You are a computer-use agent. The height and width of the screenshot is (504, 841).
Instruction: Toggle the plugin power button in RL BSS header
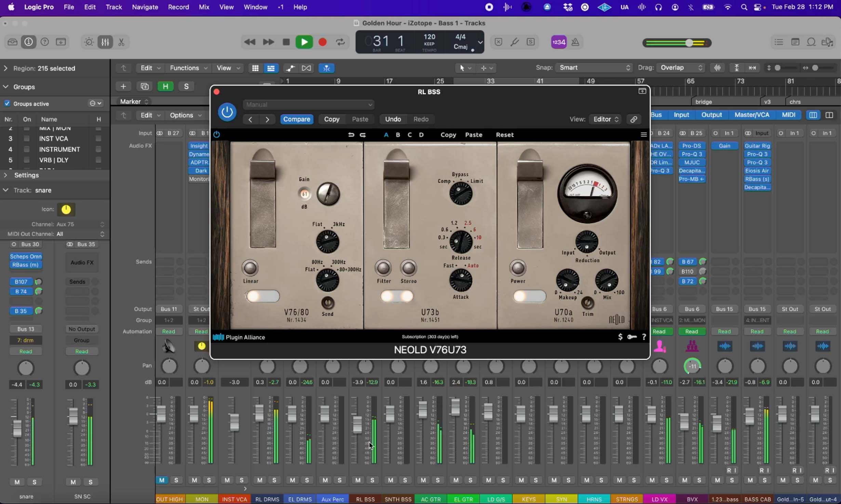[x=227, y=112]
